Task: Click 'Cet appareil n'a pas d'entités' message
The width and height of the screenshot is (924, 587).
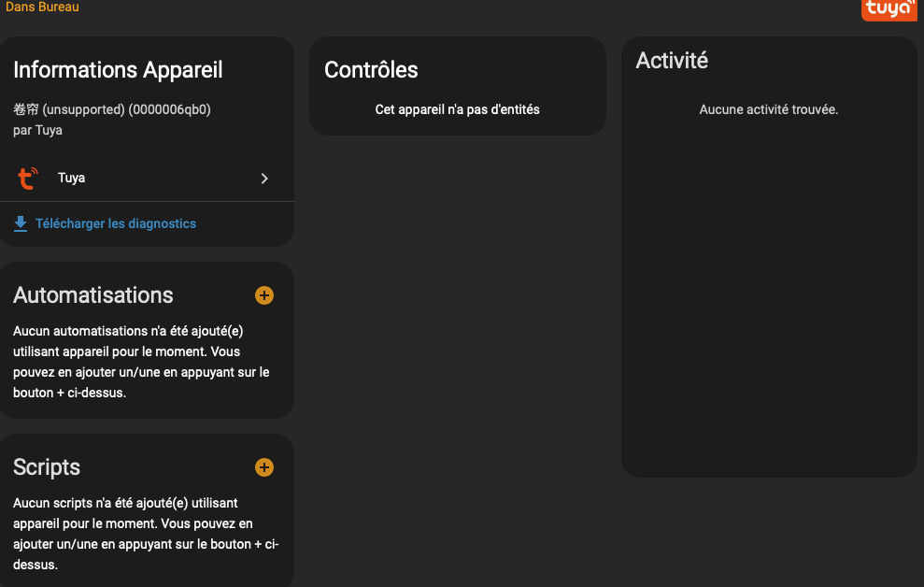Action: (457, 109)
